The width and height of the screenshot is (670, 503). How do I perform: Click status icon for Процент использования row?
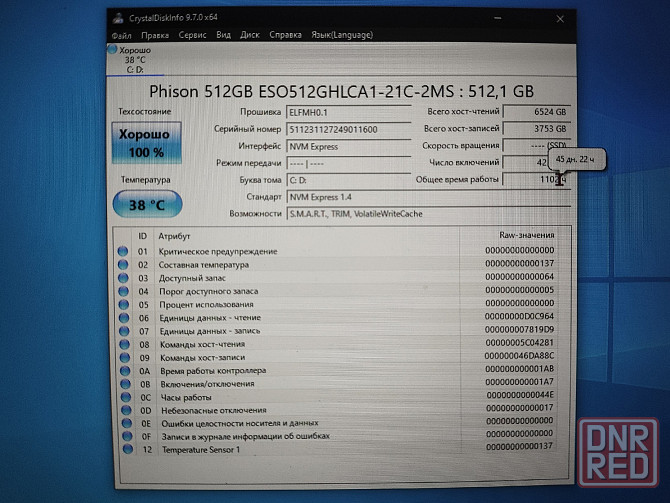pyautogui.click(x=124, y=304)
